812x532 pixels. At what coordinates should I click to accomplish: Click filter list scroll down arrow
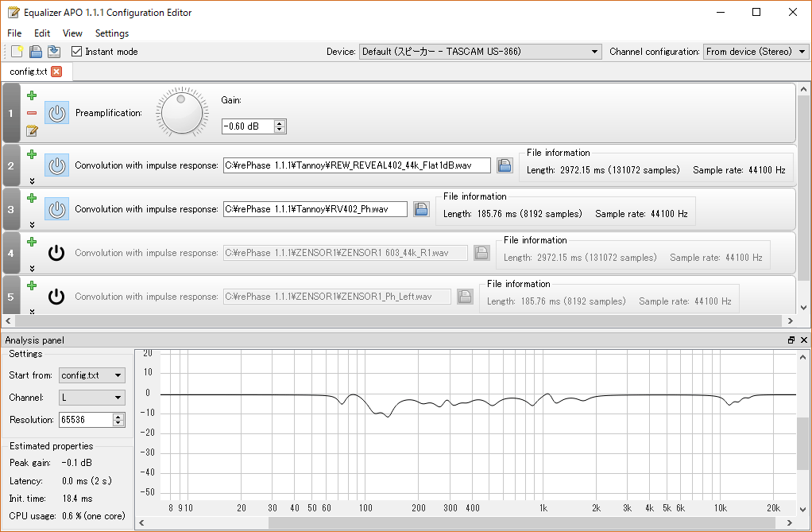coord(804,308)
